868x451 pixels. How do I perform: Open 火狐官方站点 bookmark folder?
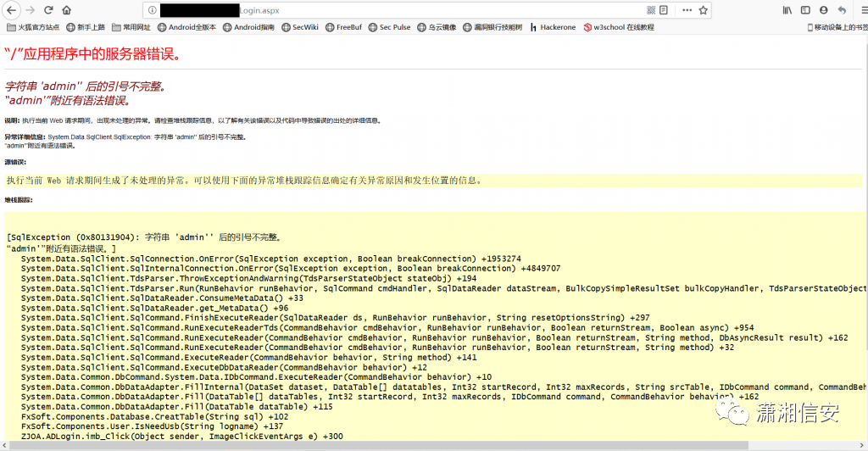[x=33, y=27]
